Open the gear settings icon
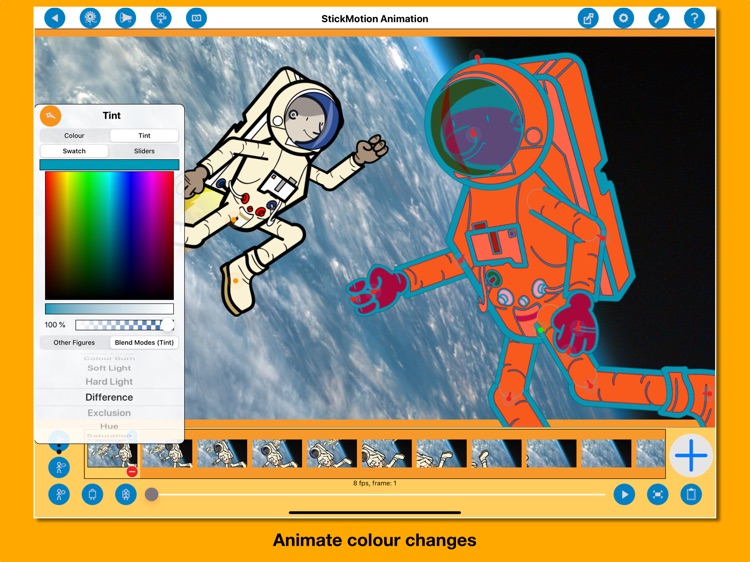Viewport: 750px width, 562px height. 623,18
